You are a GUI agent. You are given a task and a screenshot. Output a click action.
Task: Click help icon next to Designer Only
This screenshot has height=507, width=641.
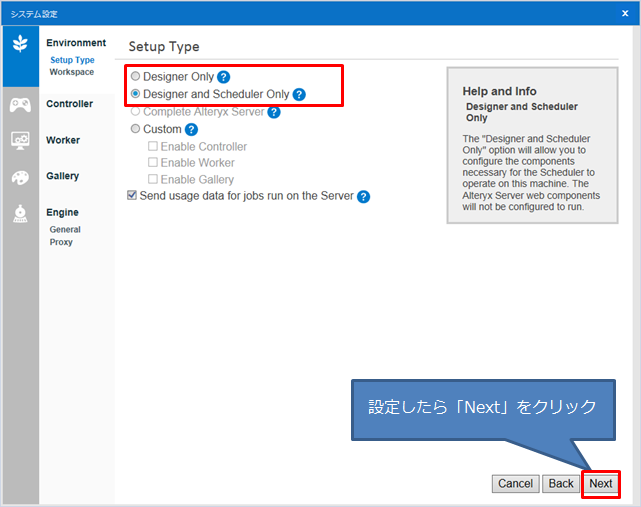[x=224, y=77]
